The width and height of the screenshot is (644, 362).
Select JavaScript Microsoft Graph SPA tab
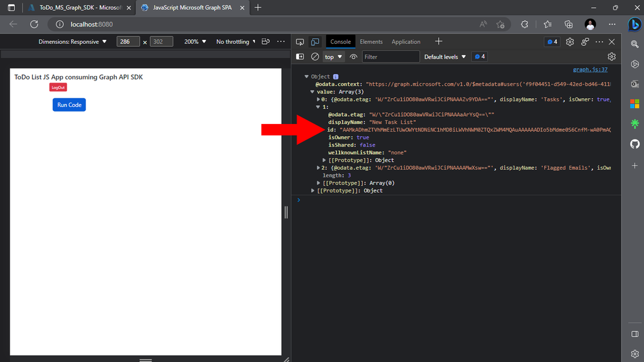(192, 7)
